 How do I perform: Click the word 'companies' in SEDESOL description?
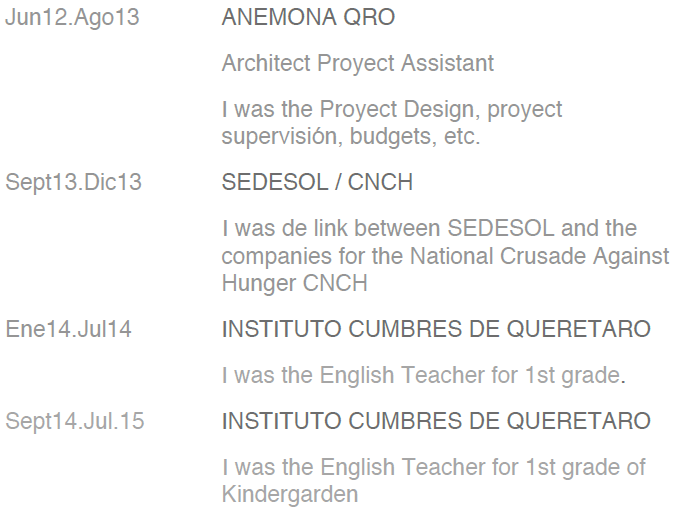click(x=274, y=256)
